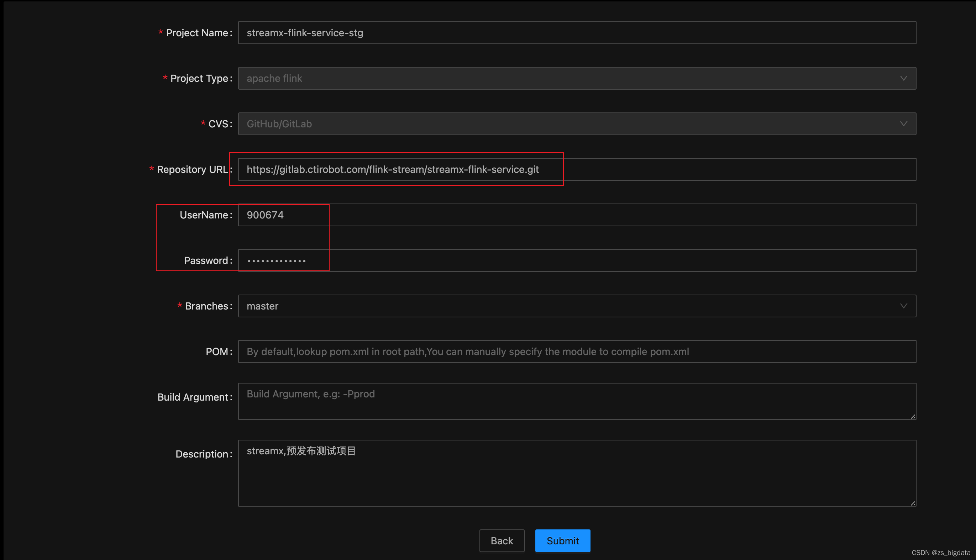Click the CVS dropdown chevron icon
Screen dimensions: 976x560
coord(903,124)
